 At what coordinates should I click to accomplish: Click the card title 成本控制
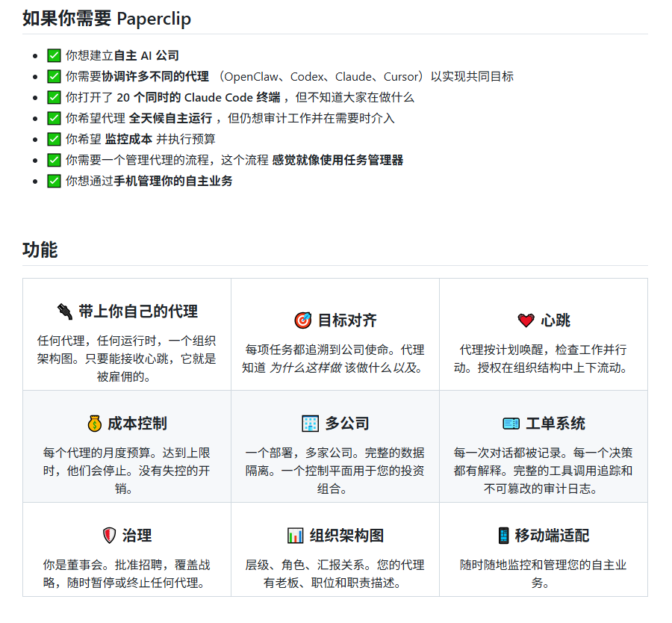point(137,424)
